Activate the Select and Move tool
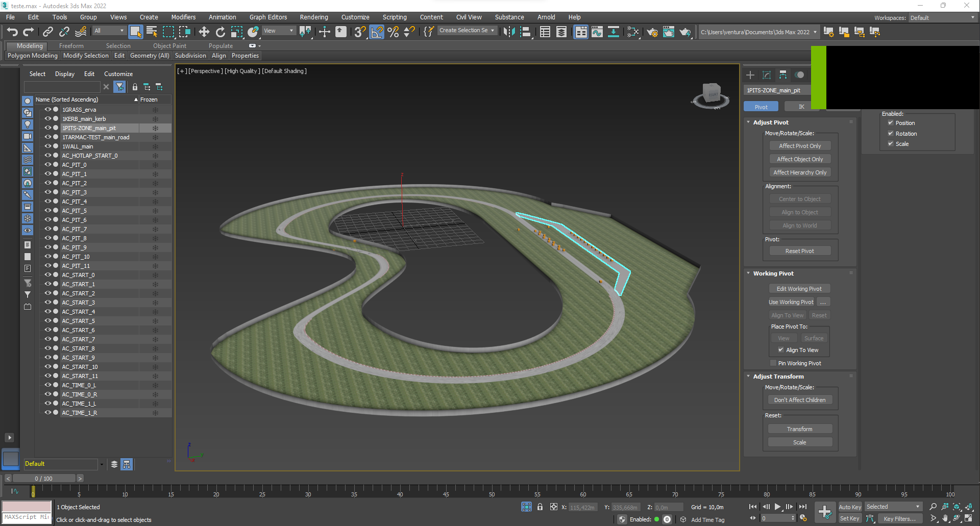The height and width of the screenshot is (526, 980). (204, 32)
